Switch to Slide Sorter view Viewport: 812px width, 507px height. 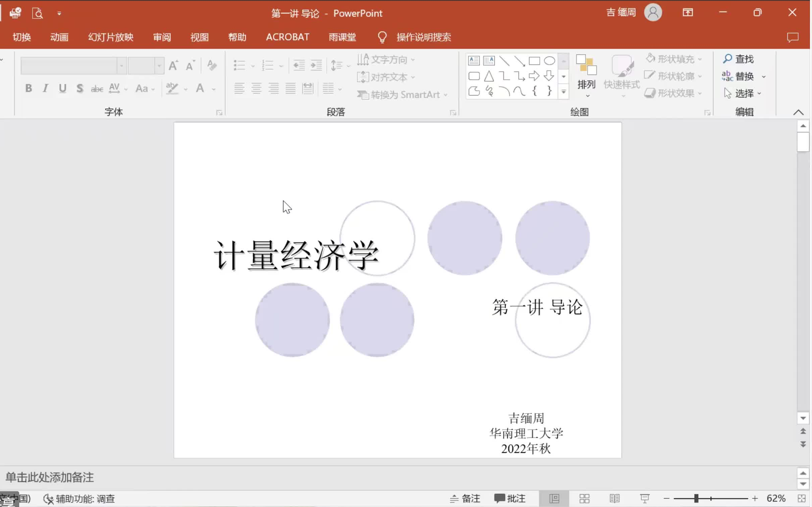pos(585,498)
